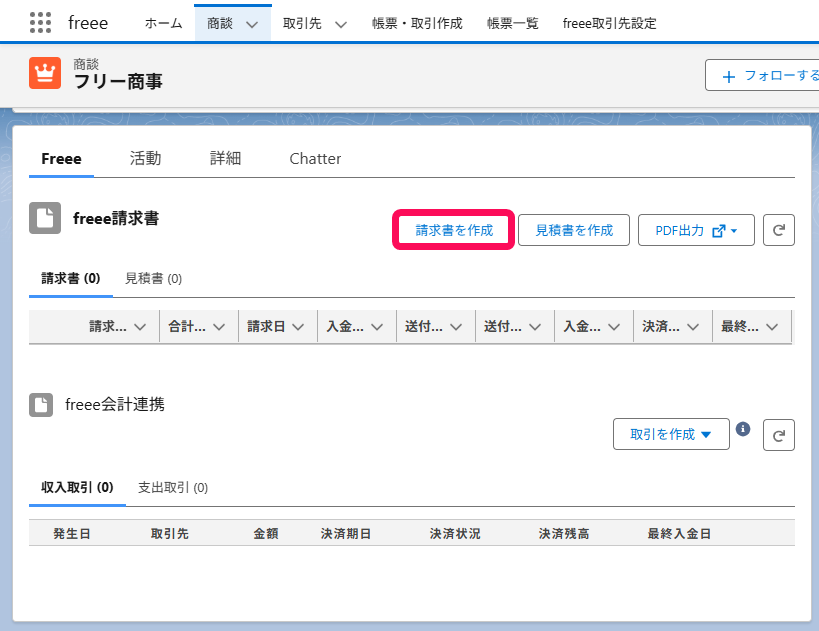Switch to the Chatter tab

point(315,159)
